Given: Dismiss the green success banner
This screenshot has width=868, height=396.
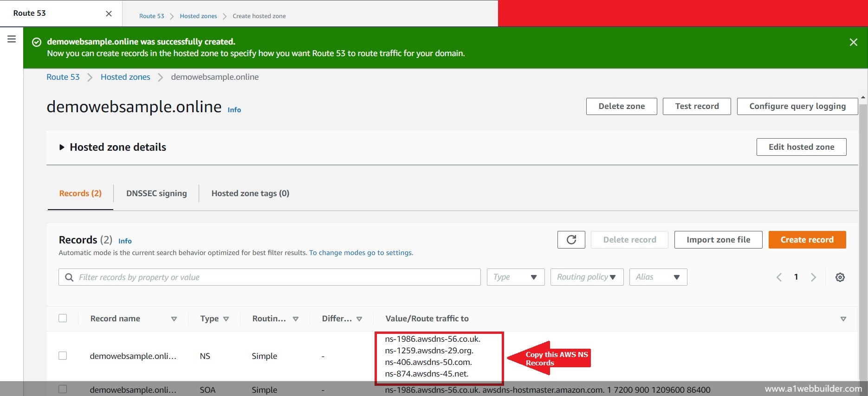Looking at the screenshot, I should 853,42.
